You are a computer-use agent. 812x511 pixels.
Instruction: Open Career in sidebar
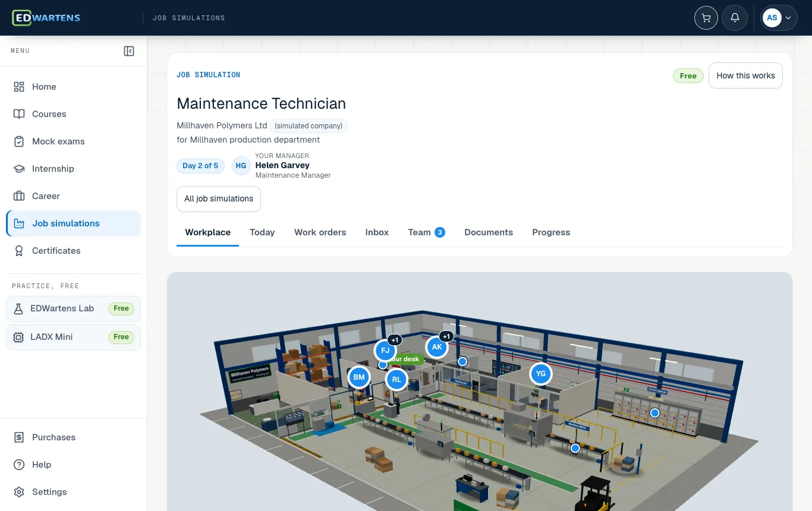click(74, 196)
